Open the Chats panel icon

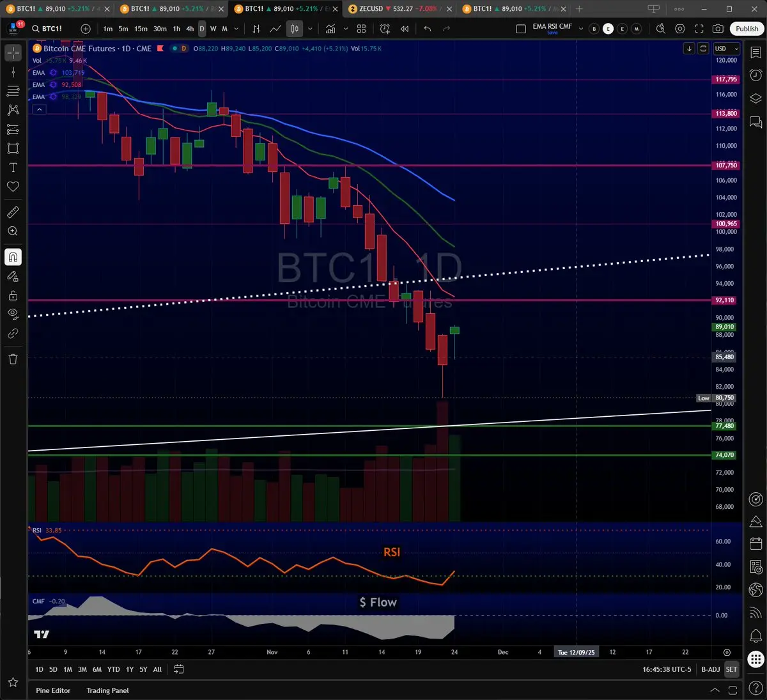(x=755, y=121)
